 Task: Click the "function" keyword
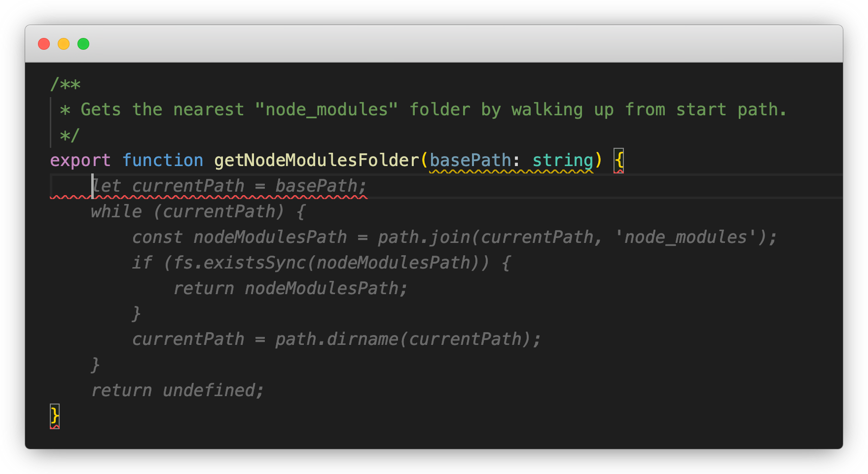point(162,161)
